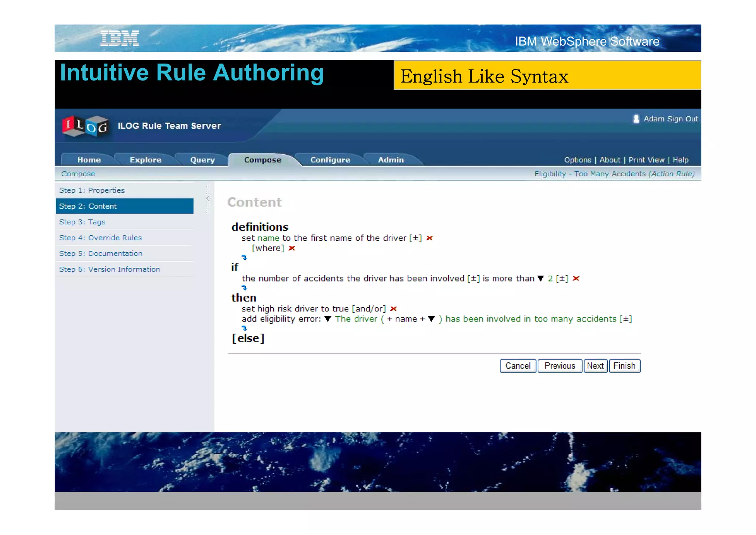Click the Compose breadcrumb
The height and width of the screenshot is (535, 756).
click(78, 174)
